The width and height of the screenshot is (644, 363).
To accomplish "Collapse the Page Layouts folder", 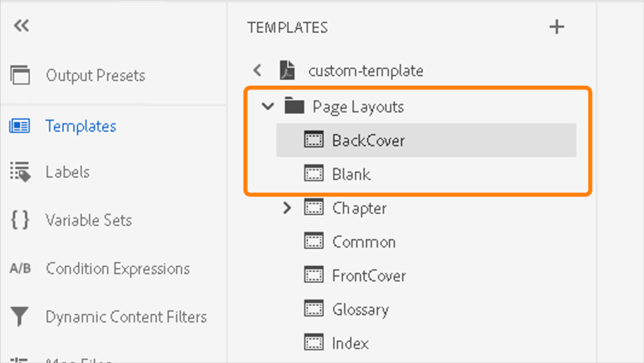I will 268,106.
